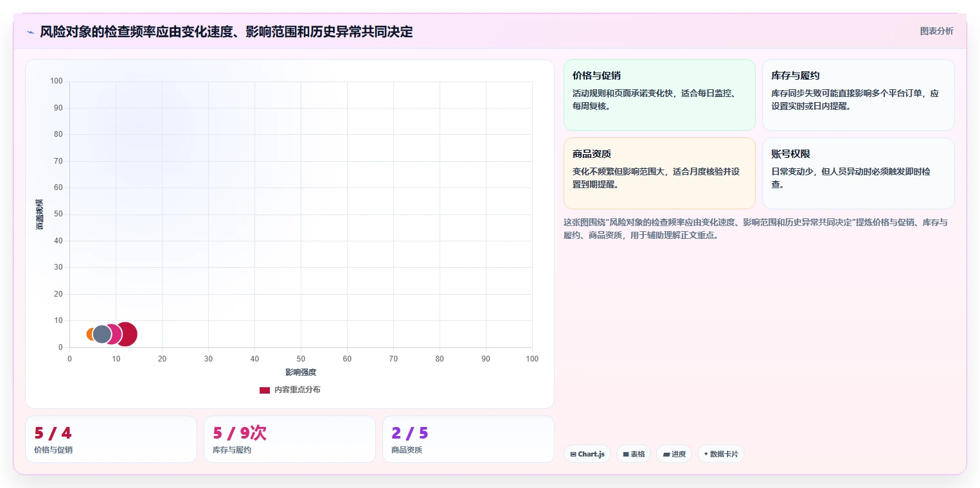Click the lightning icon beside the page title
980x488 pixels.
pos(30,32)
